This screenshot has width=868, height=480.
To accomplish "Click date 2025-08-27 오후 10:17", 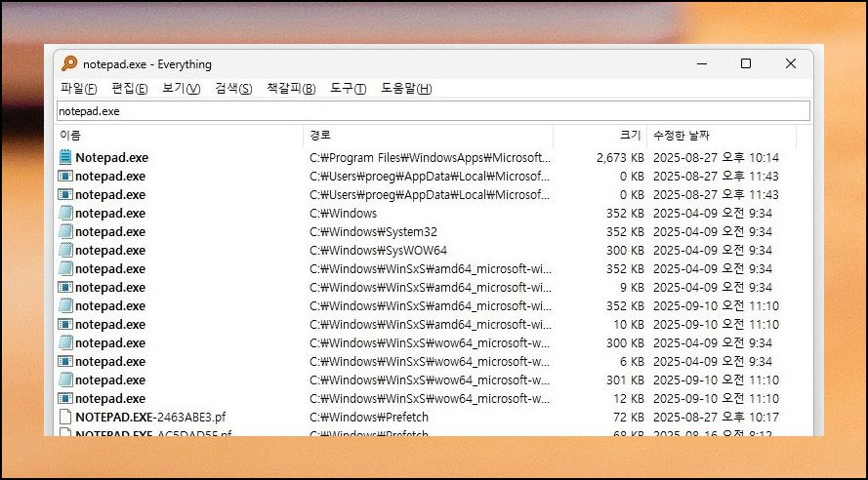I will tap(716, 417).
